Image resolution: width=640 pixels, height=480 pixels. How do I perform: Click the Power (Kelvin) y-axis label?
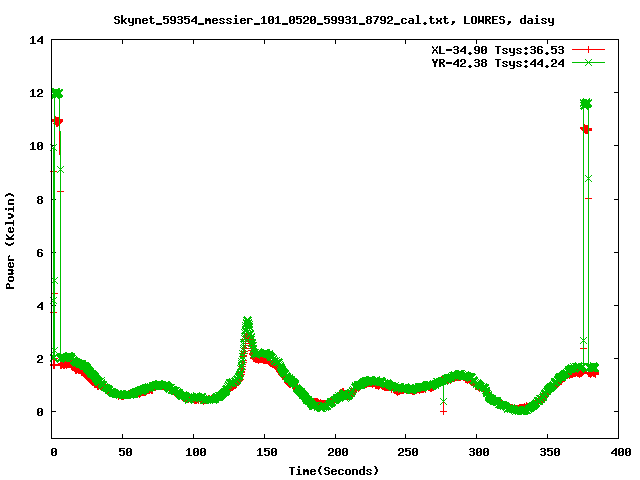(x=10, y=241)
